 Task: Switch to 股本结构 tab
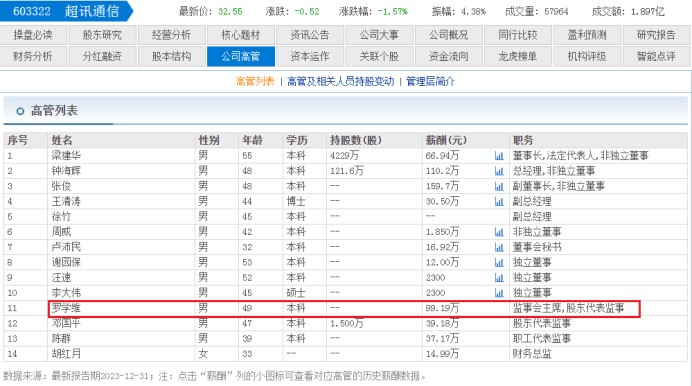click(171, 56)
